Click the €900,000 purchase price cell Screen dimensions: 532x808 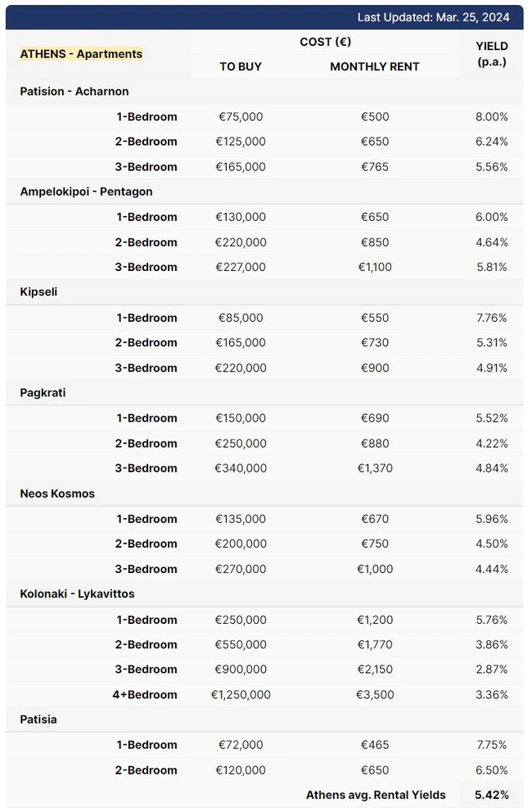coord(241,669)
